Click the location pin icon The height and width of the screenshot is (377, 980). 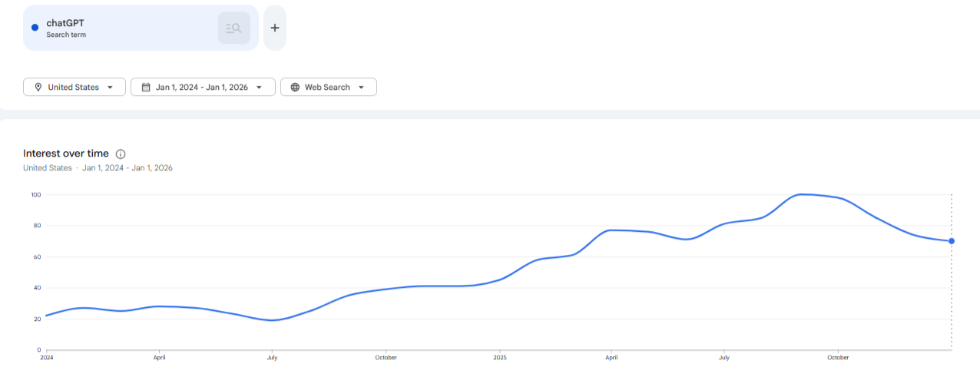pos(38,88)
